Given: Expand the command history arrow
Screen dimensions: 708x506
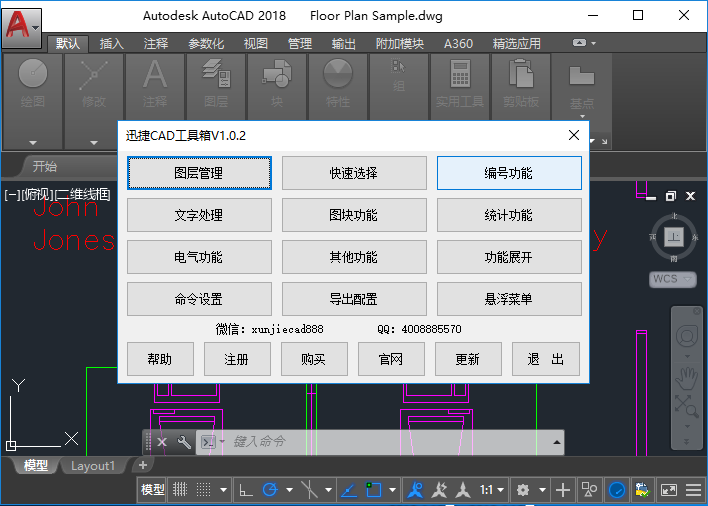Looking at the screenshot, I should click(x=557, y=442).
